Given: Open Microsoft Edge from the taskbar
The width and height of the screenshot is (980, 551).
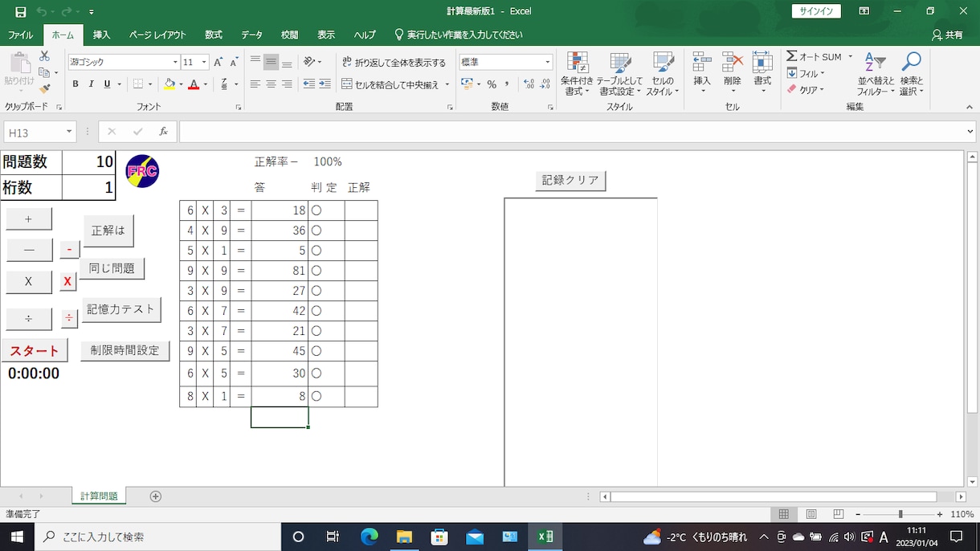Looking at the screenshot, I should tap(369, 537).
